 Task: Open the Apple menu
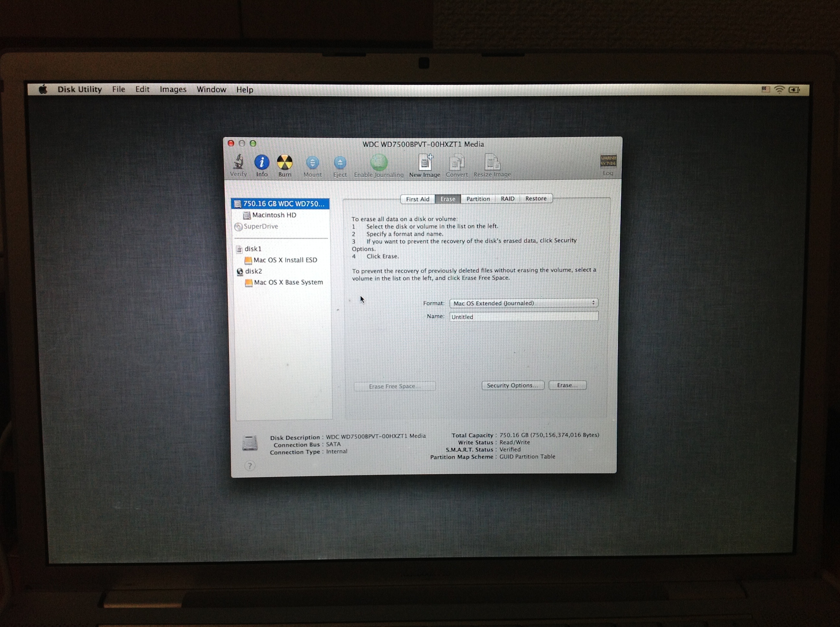coord(43,90)
